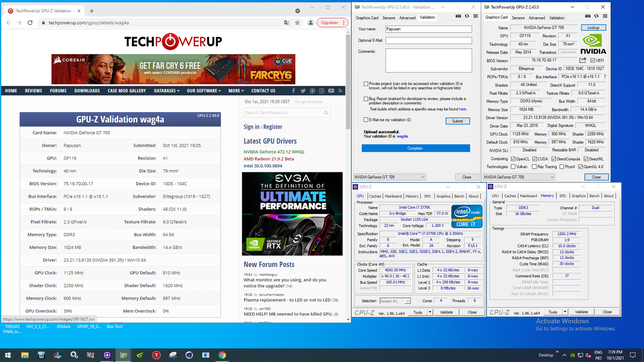Image resolution: width=644 pixels, height=362 pixels.
Task: Open the REVIEWS menu item on TechPowerUp
Action: (34, 91)
